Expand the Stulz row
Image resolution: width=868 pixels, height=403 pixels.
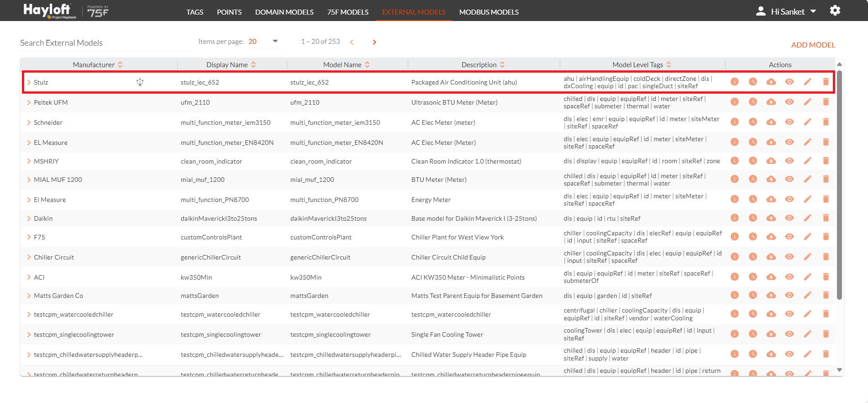coord(29,82)
